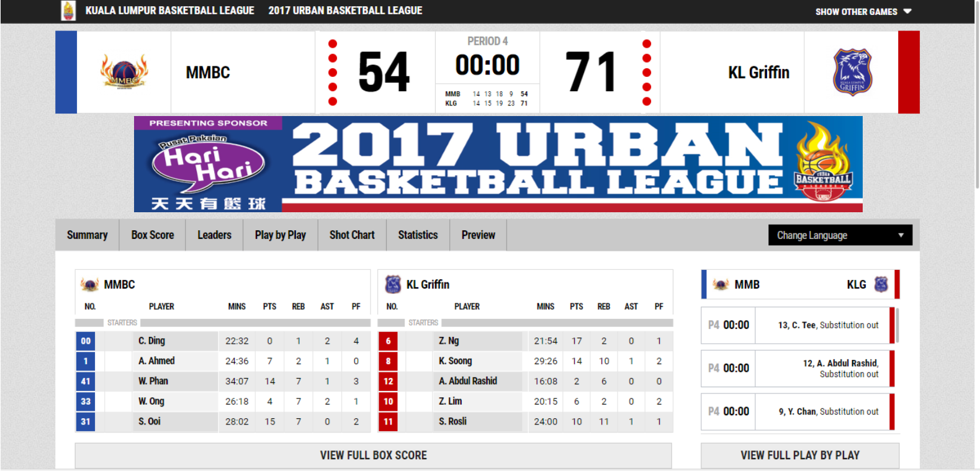Click the Y. Chan substitution out entry
Image resolution: width=980 pixels, height=471 pixels.
click(x=798, y=411)
